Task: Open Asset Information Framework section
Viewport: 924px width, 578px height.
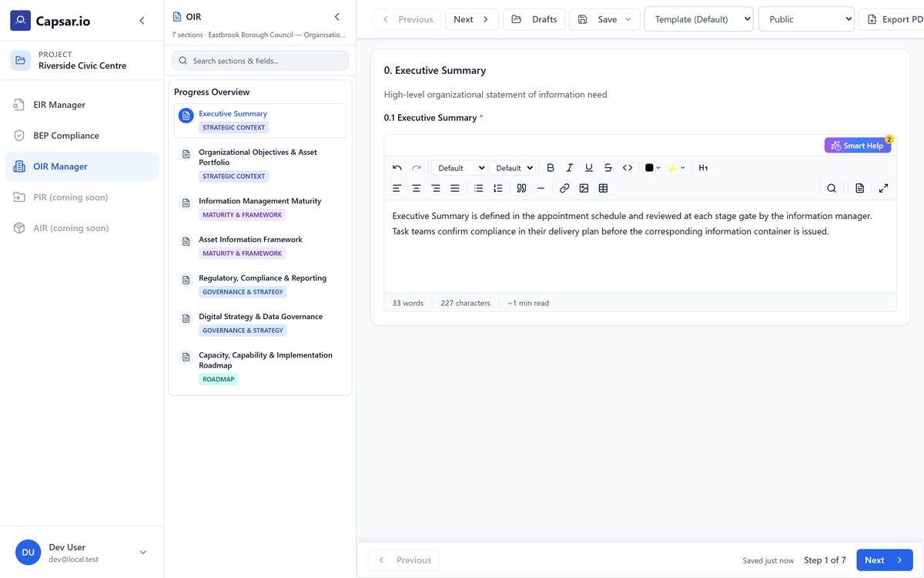Action: point(260,247)
